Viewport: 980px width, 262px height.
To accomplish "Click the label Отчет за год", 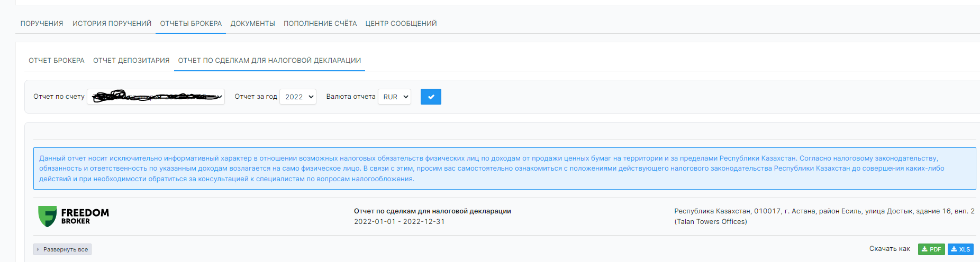I will tap(256, 97).
